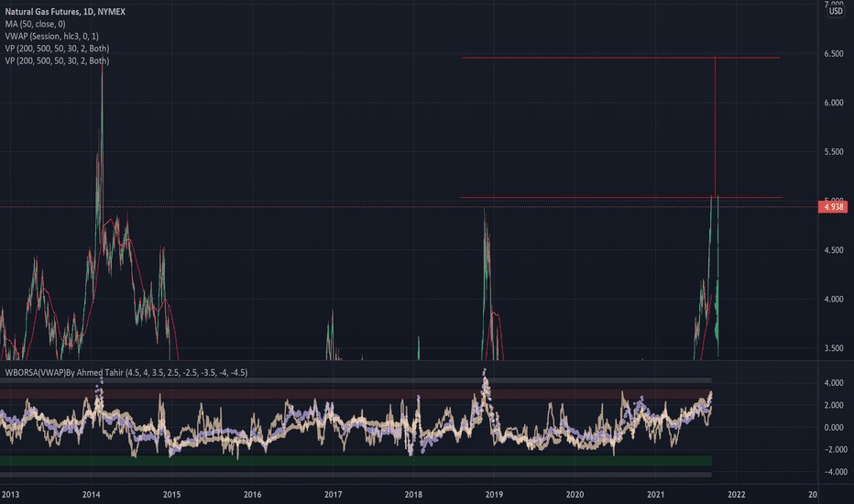Screen dimensions: 854x504
Task: Click the 2015 label on time axis
Action: coord(171,495)
